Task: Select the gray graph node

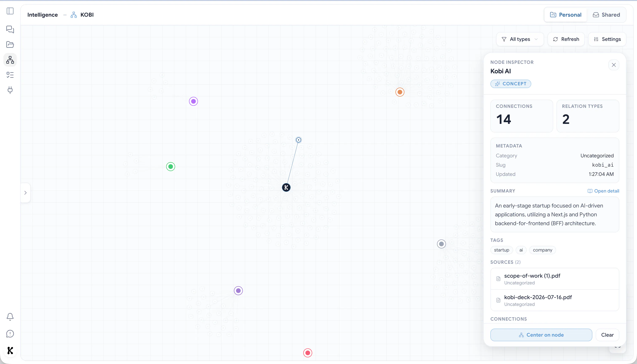Action: pos(442,244)
